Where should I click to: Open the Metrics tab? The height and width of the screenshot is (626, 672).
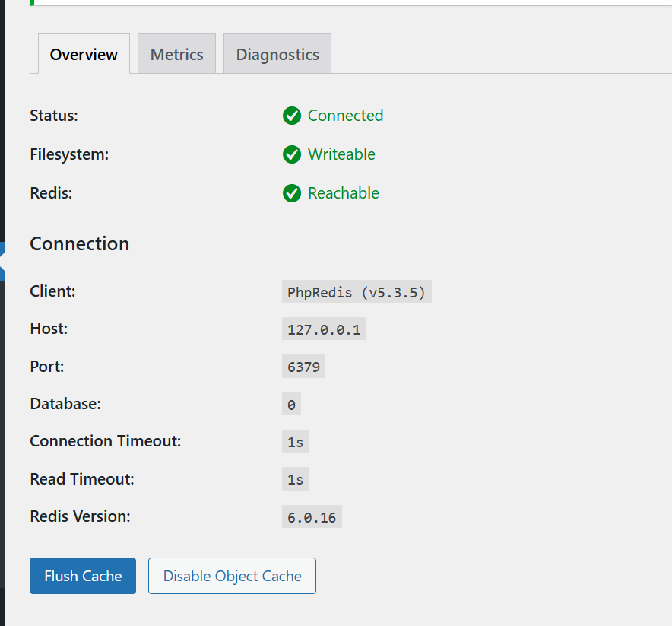[x=176, y=53]
